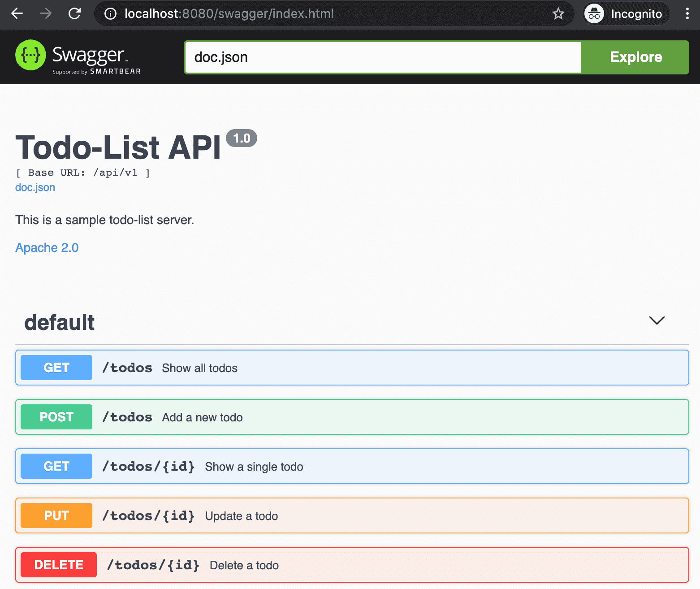Image resolution: width=700 pixels, height=589 pixels.
Task: Click the doc.json spec URL input field
Action: pyautogui.click(x=383, y=57)
